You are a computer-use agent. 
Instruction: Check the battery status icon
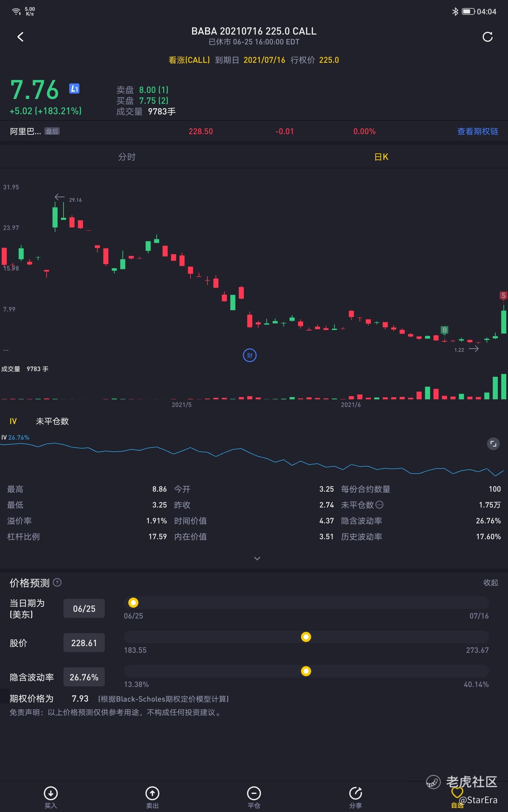pyautogui.click(x=468, y=12)
